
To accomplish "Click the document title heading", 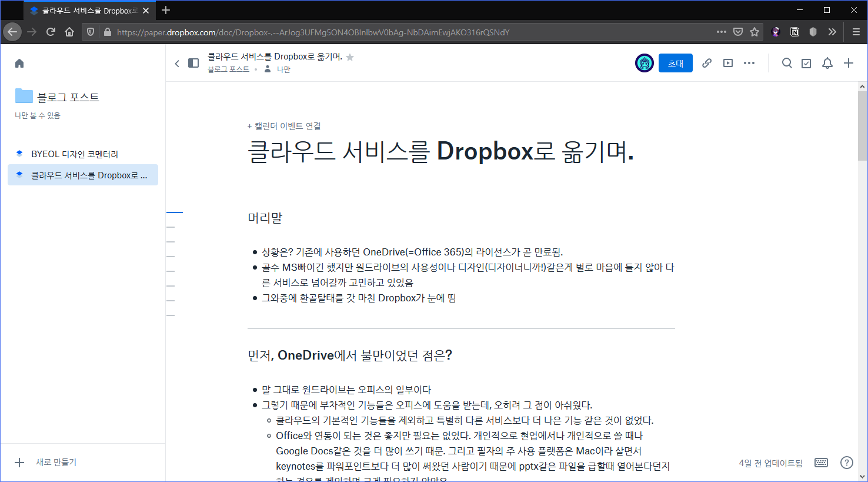I will click(x=440, y=151).
